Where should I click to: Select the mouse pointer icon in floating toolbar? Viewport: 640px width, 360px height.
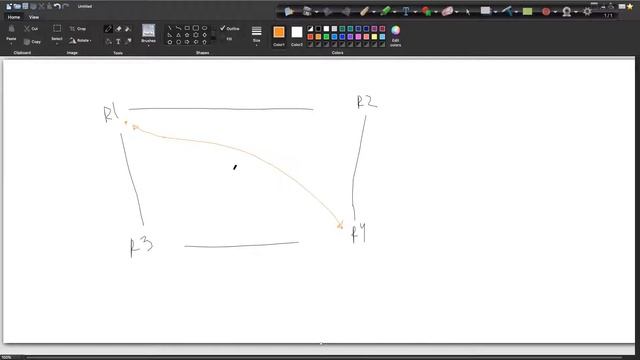click(x=468, y=12)
